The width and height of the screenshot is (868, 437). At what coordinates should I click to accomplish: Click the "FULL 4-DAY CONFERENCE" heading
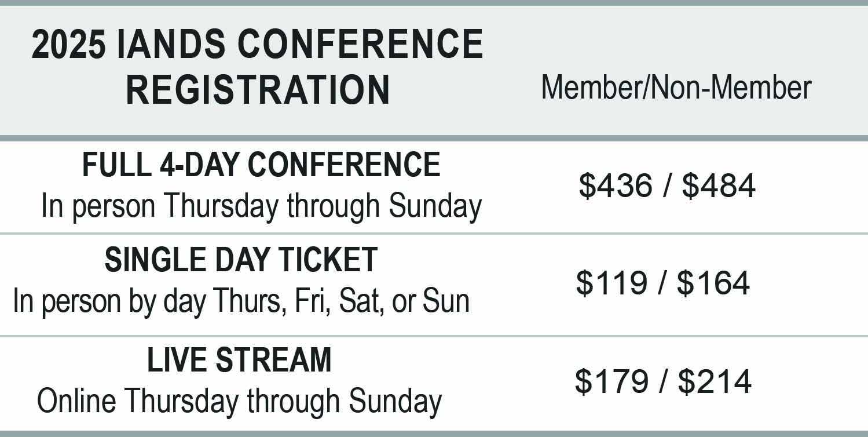[261, 165]
